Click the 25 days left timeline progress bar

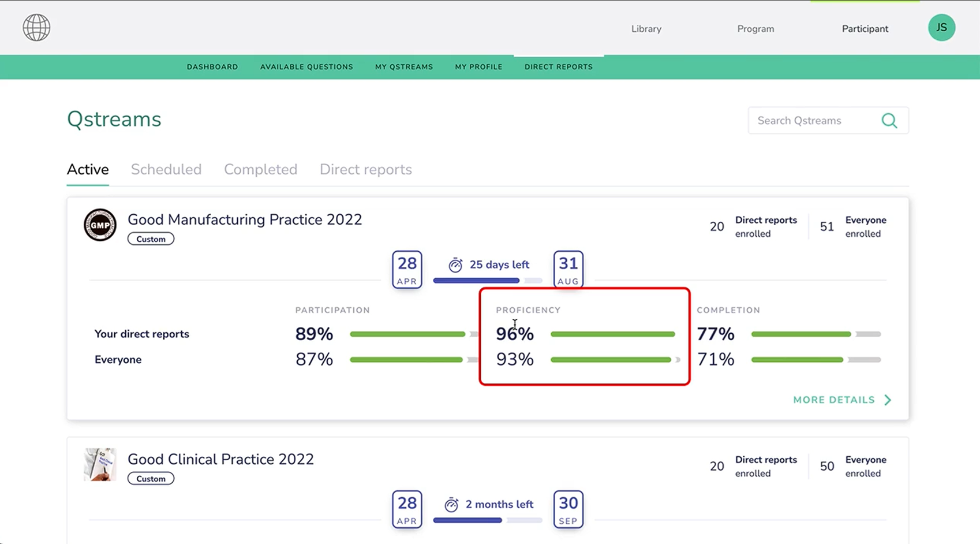tap(488, 281)
